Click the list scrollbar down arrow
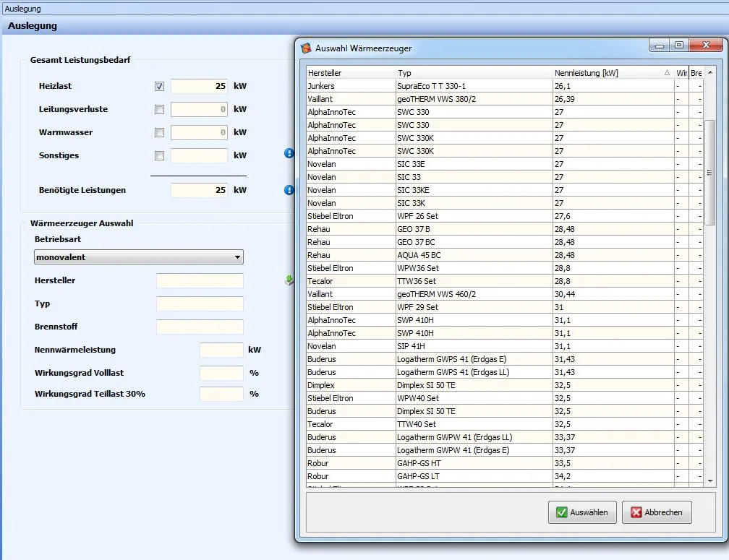 [x=710, y=481]
